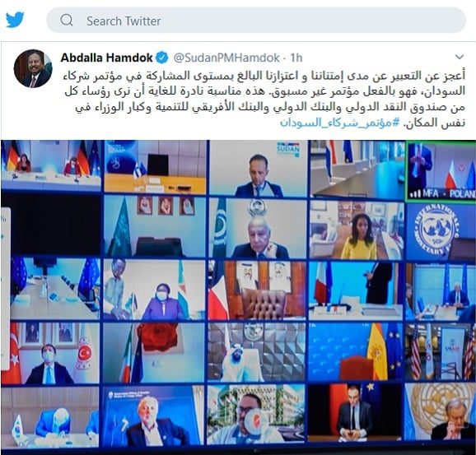Click the 1h tweet timestamp
This screenshot has width=476, height=455.
click(x=296, y=58)
